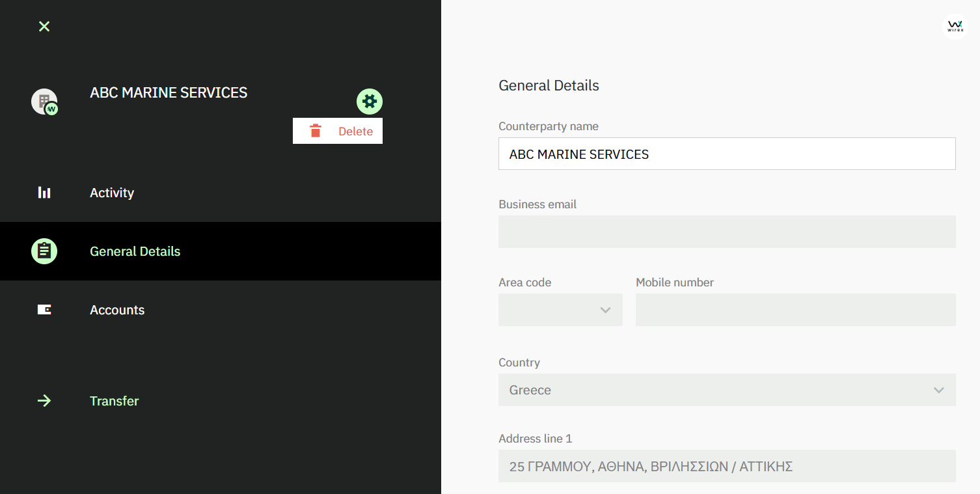Click the Address line 1 field

(x=727, y=466)
